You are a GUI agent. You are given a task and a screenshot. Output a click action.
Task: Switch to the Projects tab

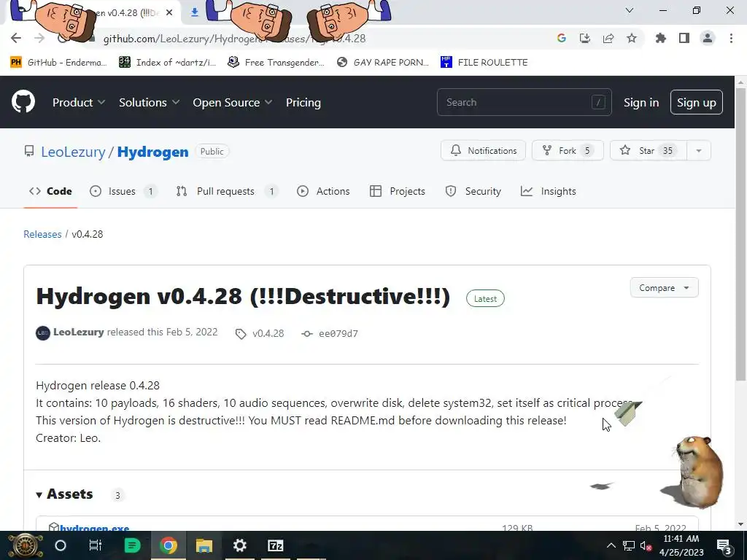(x=398, y=191)
